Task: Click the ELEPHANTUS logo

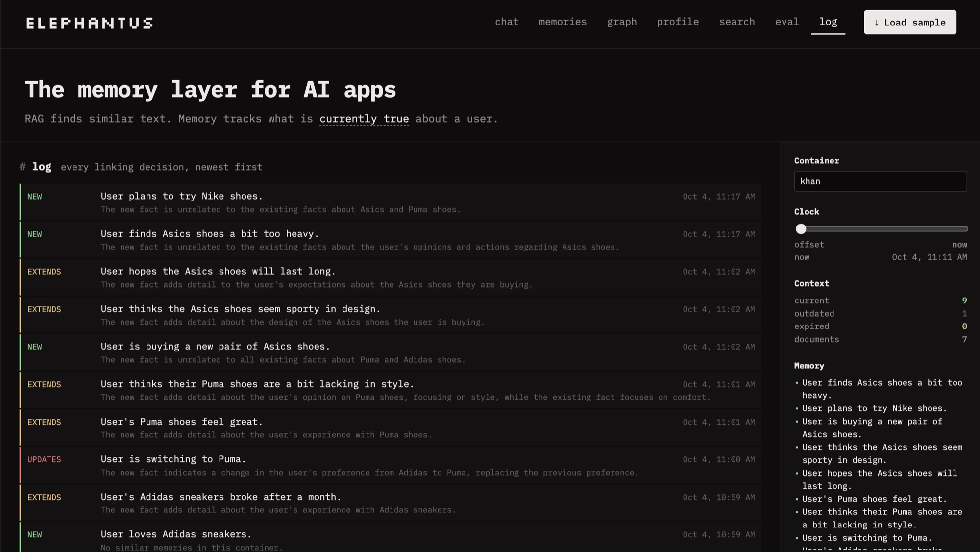Action: pos(89,23)
